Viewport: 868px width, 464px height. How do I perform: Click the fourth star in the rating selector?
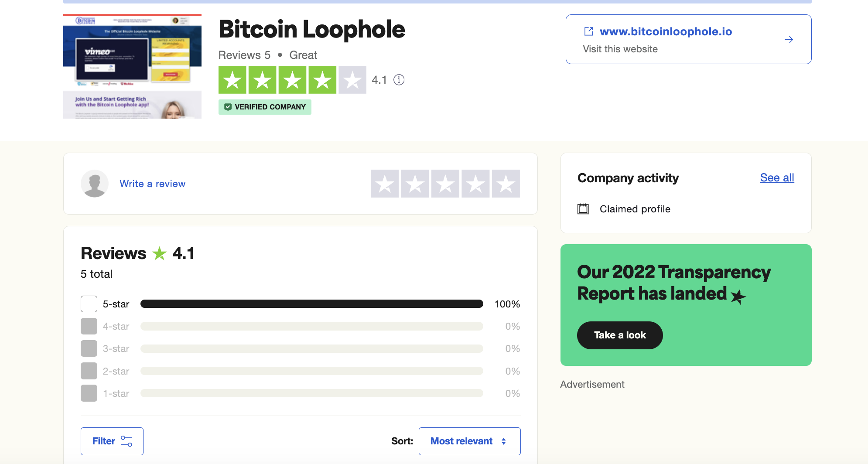[475, 184]
